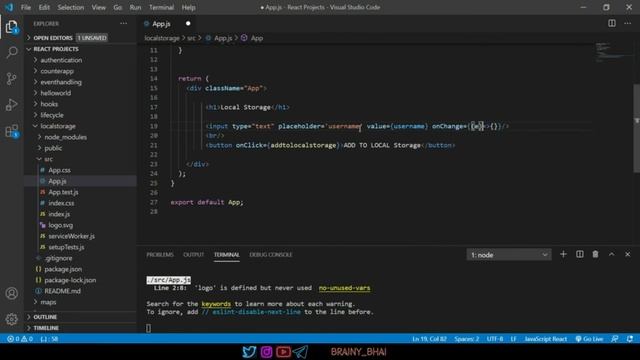Click the YouTube icon in bottom banner

click(283, 352)
